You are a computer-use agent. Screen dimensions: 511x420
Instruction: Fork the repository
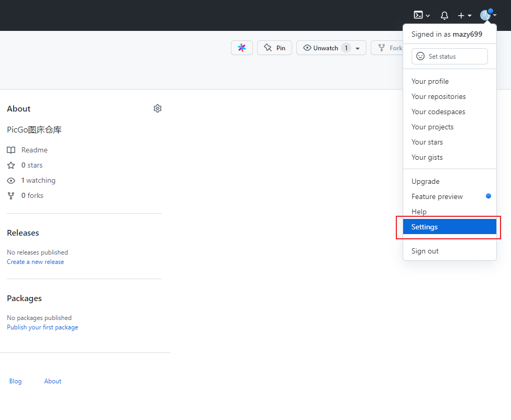coord(387,48)
